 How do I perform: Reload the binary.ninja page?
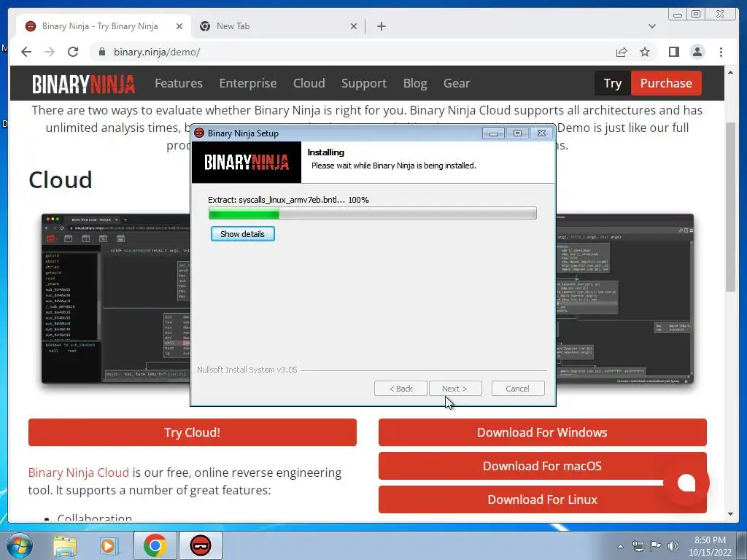73,52
